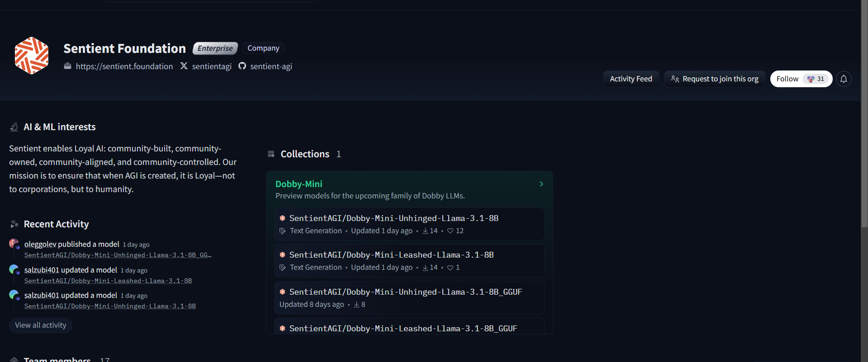Open Dobby-Mini-Unhinged-Llama-3.1-8B_GG… activity link
Screen dimensions: 868x362
click(x=118, y=255)
